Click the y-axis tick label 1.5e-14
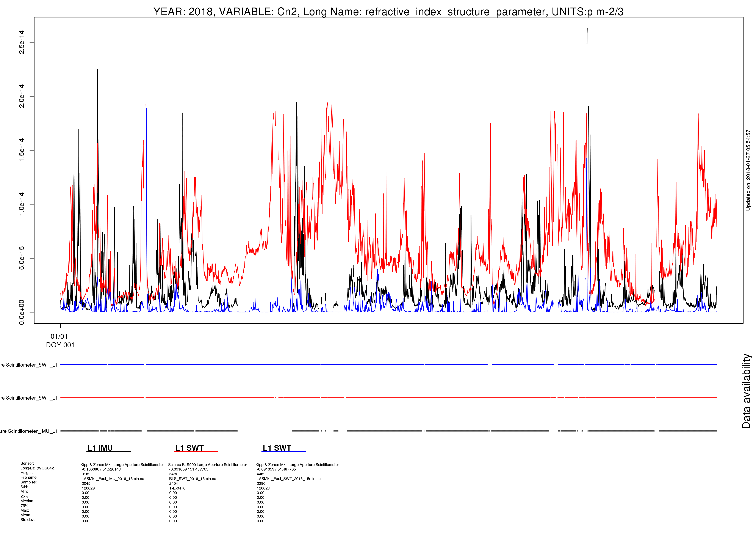The height and width of the screenshot is (535, 756). point(21,150)
